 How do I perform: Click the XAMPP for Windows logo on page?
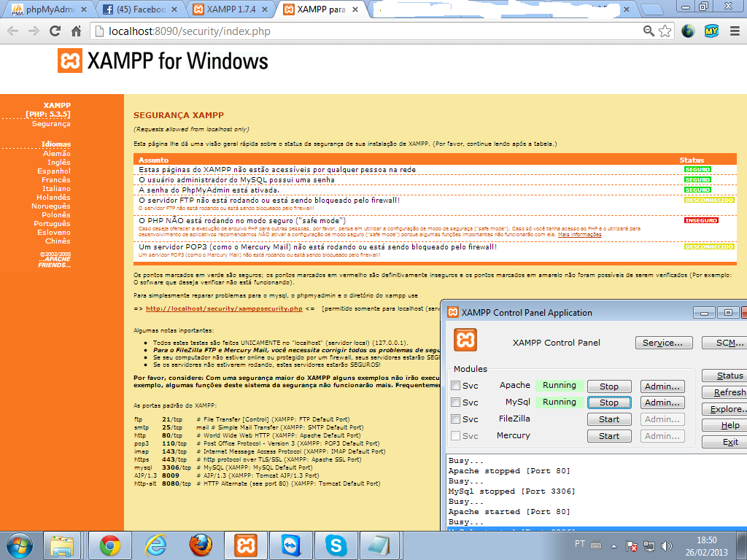163,61
